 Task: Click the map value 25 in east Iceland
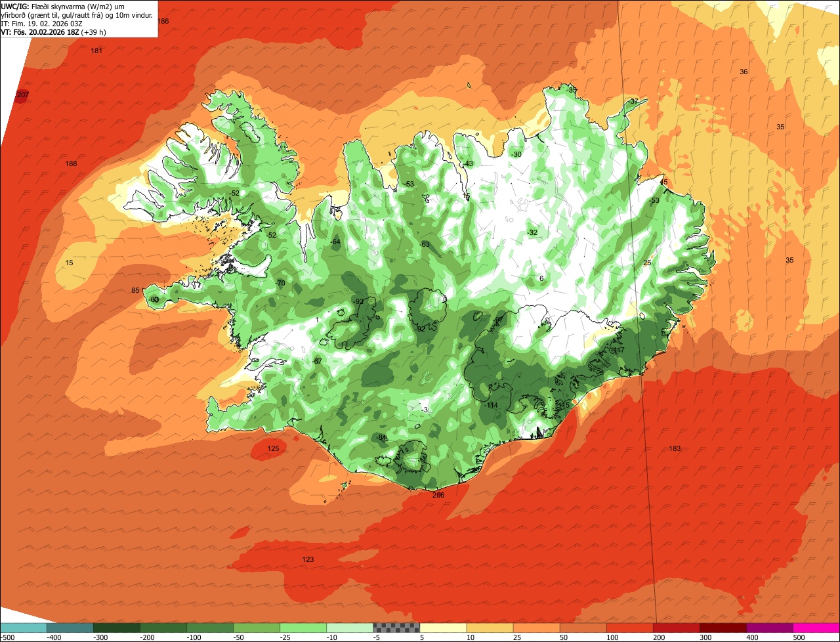pyautogui.click(x=647, y=263)
